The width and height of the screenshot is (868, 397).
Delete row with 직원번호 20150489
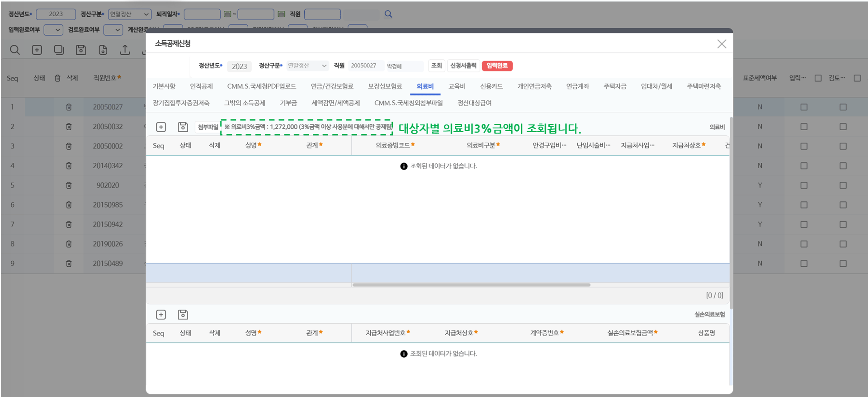(69, 264)
